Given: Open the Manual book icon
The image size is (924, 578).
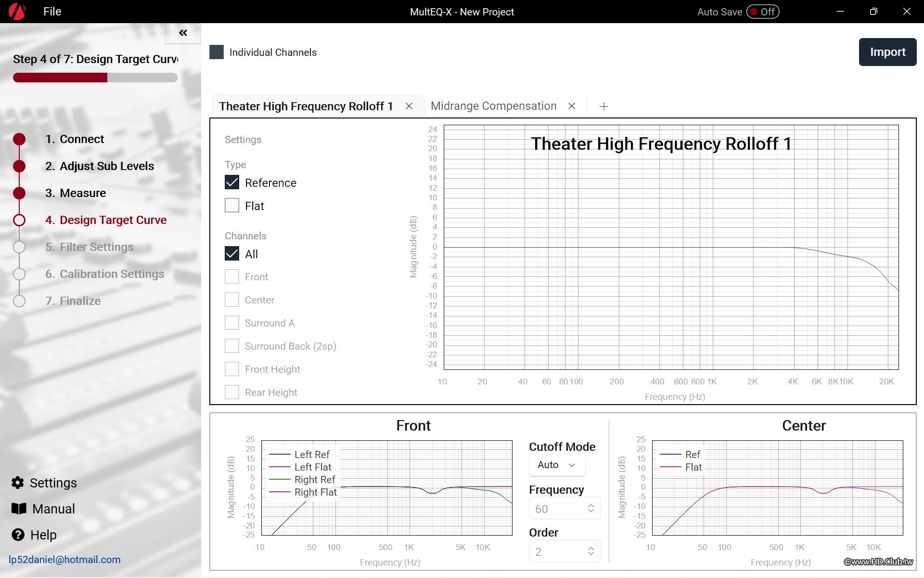Looking at the screenshot, I should [x=19, y=509].
